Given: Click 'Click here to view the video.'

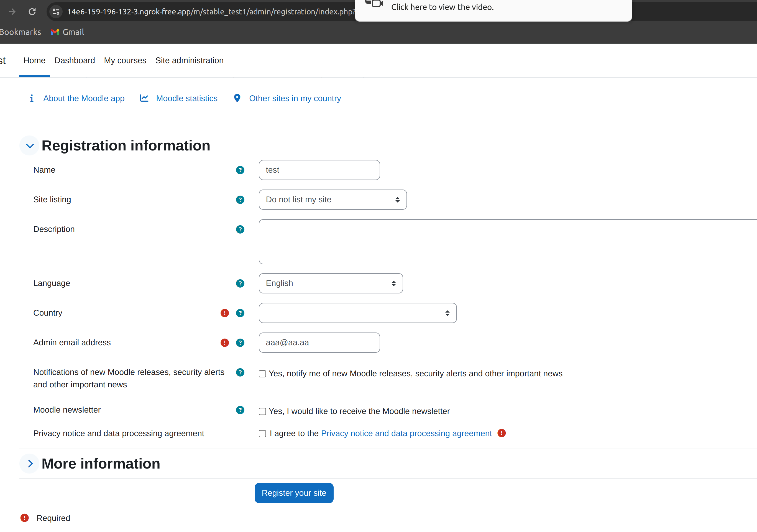Looking at the screenshot, I should pyautogui.click(x=442, y=7).
